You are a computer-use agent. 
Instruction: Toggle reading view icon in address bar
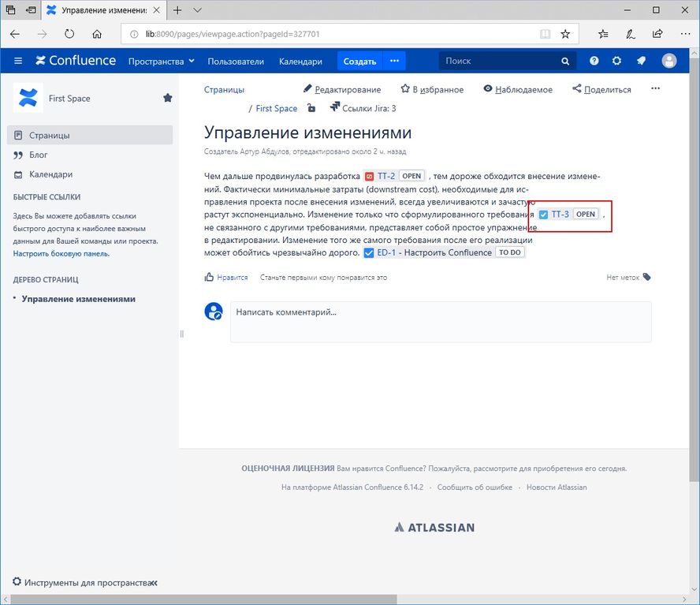click(545, 34)
